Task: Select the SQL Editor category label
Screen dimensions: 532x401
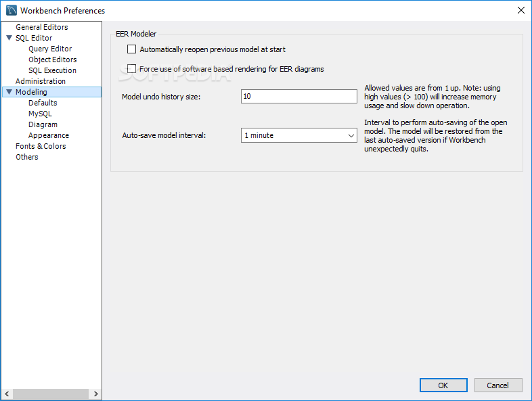Action: 34,38
